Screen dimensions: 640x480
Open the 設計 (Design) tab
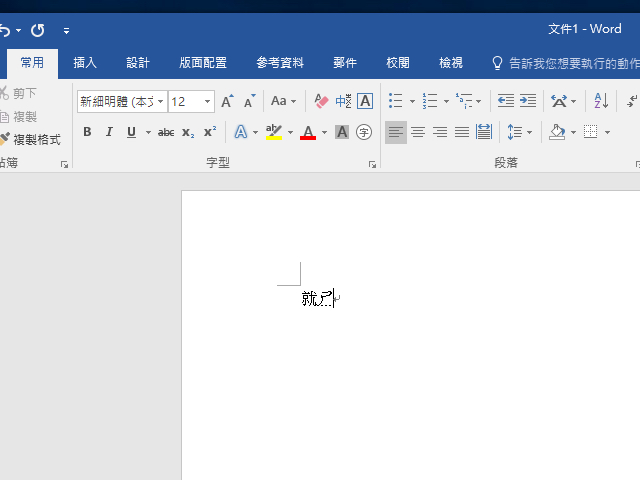point(138,63)
